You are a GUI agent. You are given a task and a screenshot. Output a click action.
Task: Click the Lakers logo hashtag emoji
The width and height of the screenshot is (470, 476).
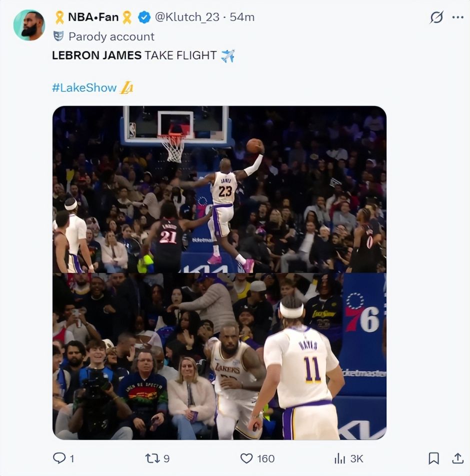tap(127, 88)
